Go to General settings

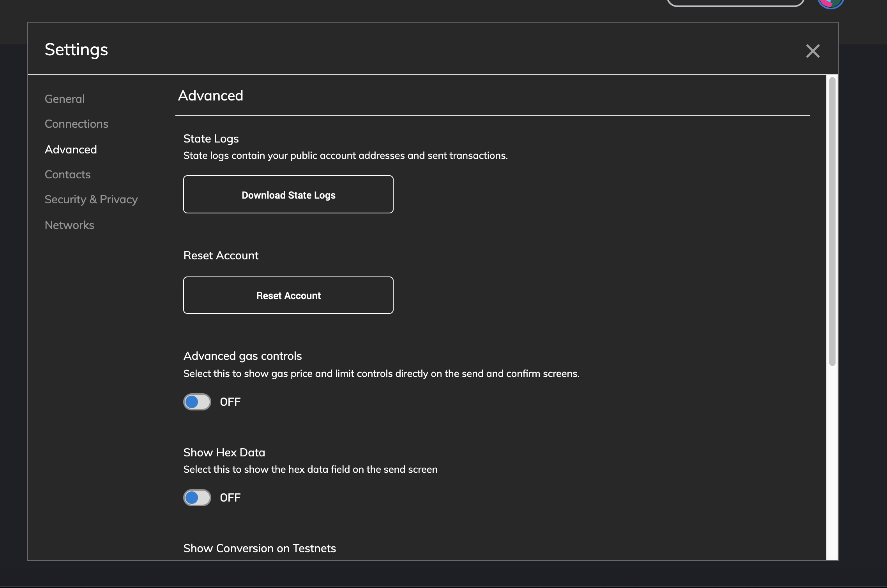click(x=65, y=99)
